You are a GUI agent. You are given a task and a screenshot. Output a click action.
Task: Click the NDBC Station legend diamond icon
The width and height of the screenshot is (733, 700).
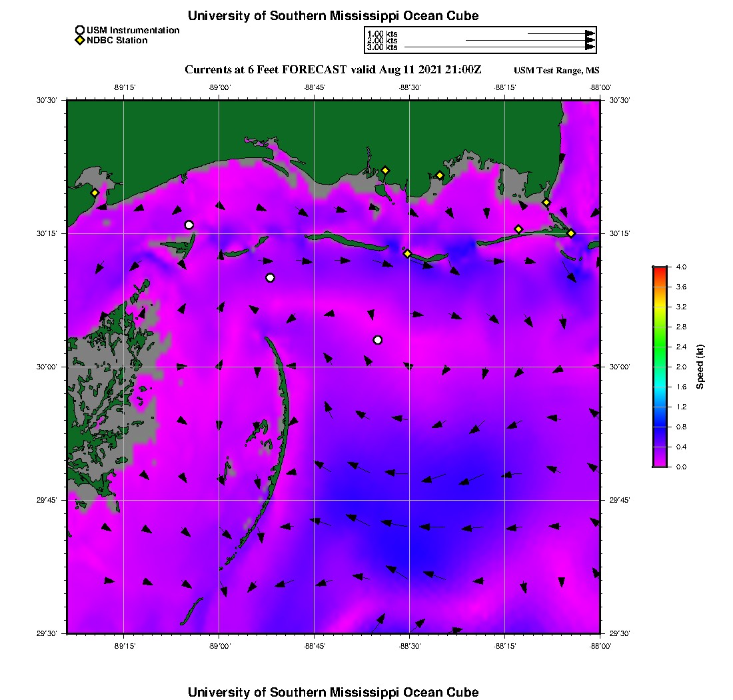click(x=80, y=40)
